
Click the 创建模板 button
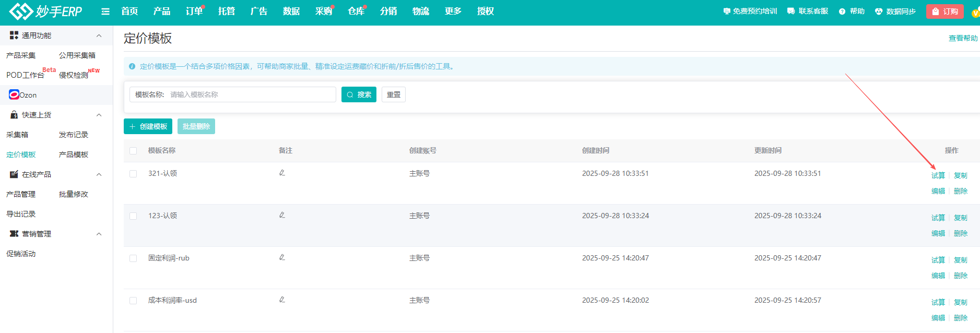point(148,126)
